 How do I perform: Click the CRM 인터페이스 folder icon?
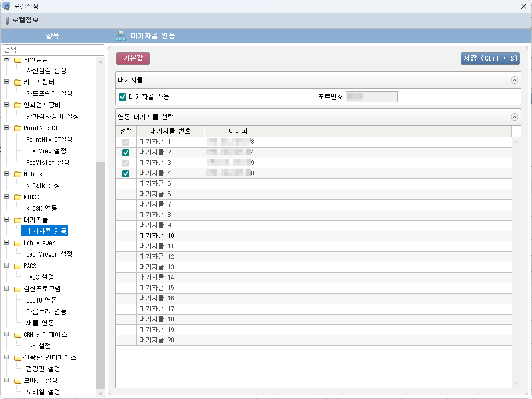pyautogui.click(x=18, y=335)
